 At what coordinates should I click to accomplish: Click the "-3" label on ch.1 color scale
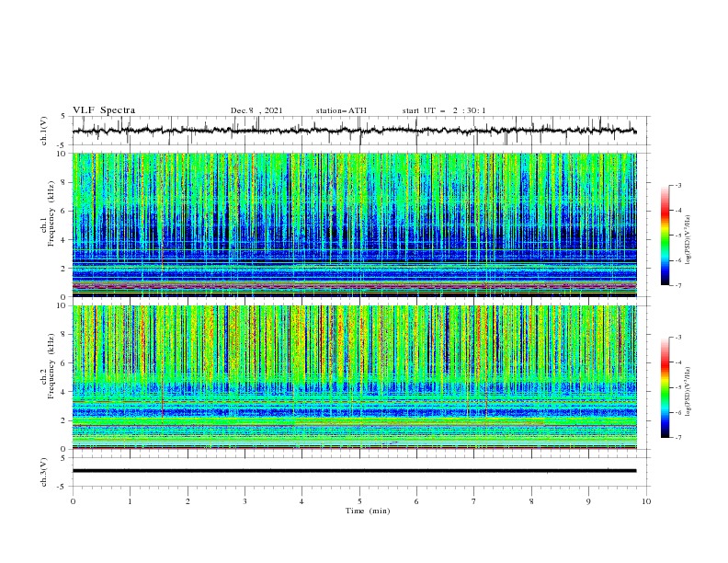[x=678, y=185]
